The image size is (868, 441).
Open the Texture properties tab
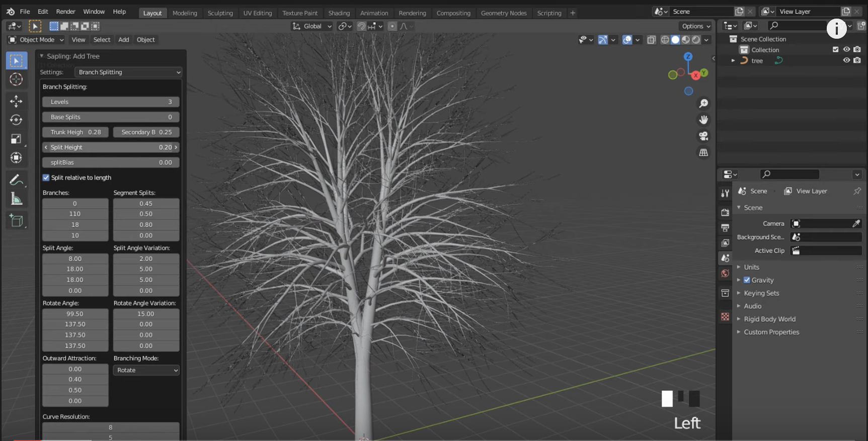[x=725, y=317]
